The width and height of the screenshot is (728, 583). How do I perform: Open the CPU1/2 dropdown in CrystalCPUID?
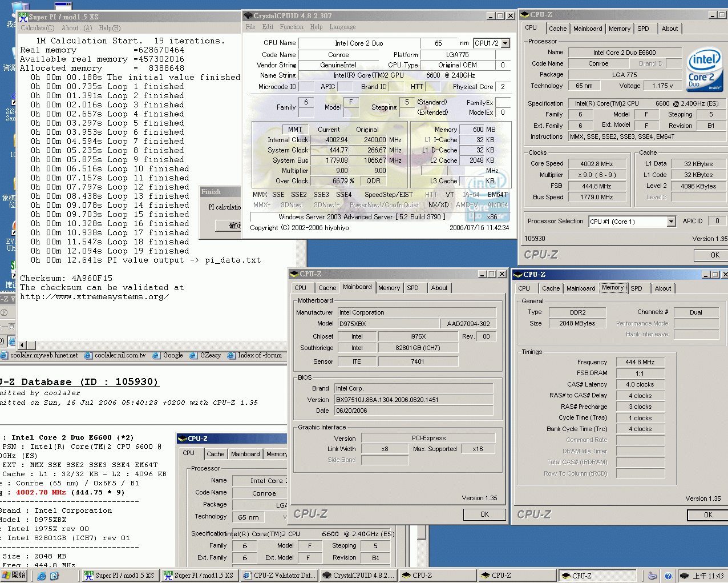[x=505, y=43]
